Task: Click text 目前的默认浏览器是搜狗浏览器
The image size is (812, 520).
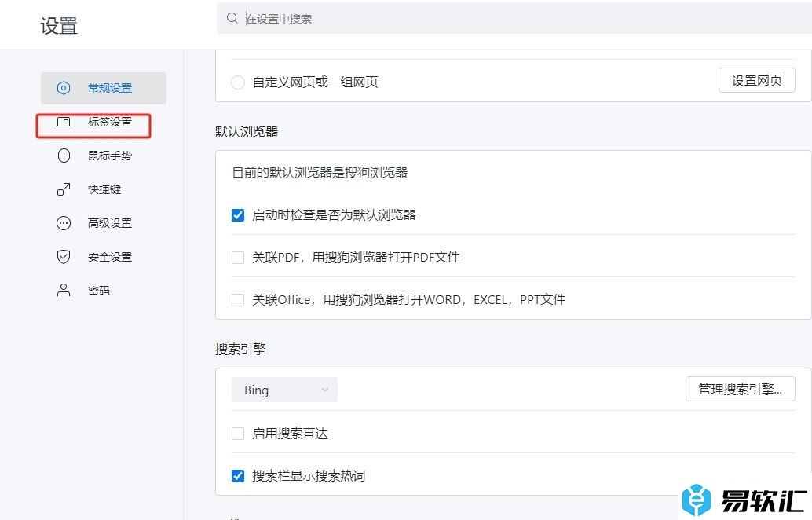Action: (320, 173)
